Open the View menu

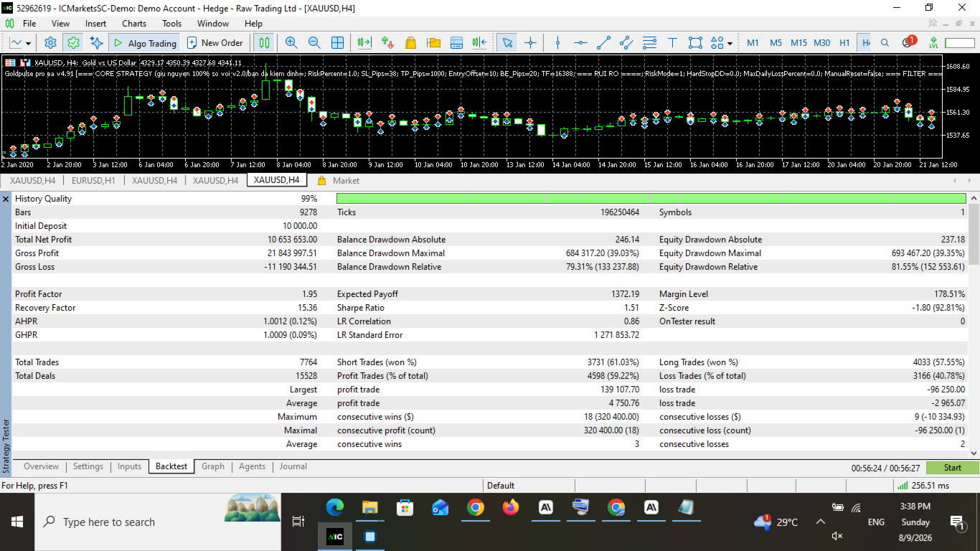click(x=61, y=23)
